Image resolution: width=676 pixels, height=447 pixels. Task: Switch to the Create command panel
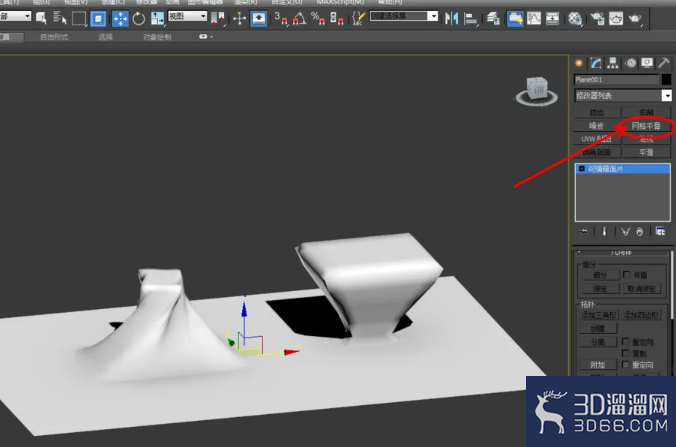pos(579,63)
